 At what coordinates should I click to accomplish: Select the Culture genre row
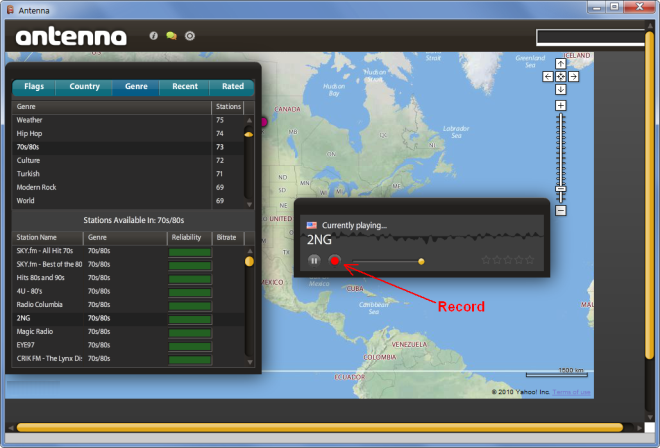point(128,160)
